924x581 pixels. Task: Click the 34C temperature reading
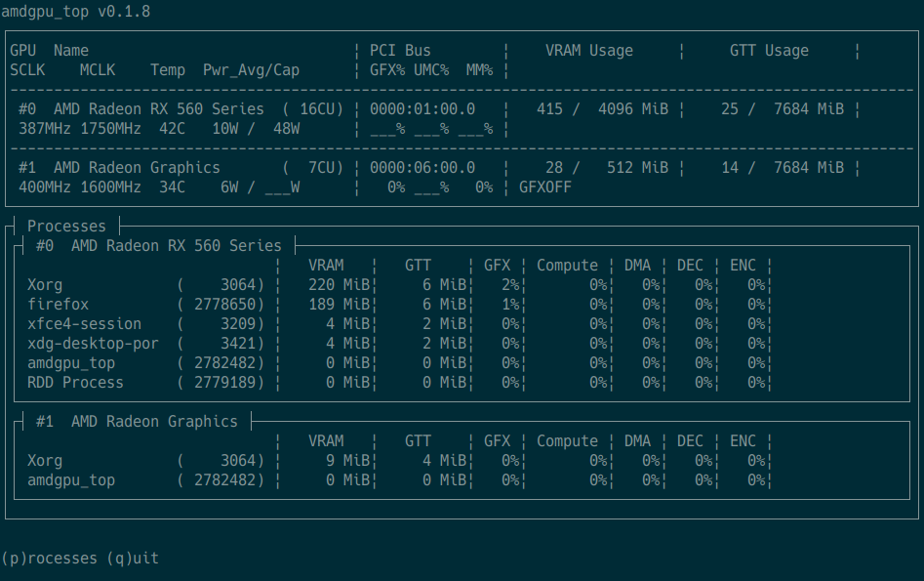click(x=172, y=187)
